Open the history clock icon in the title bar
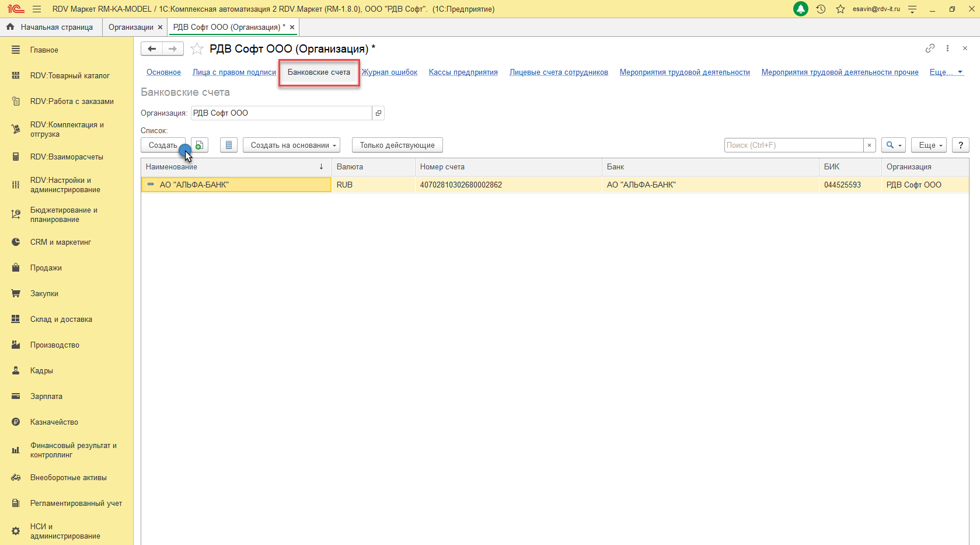Viewport: 980px width, 545px height. pos(821,9)
